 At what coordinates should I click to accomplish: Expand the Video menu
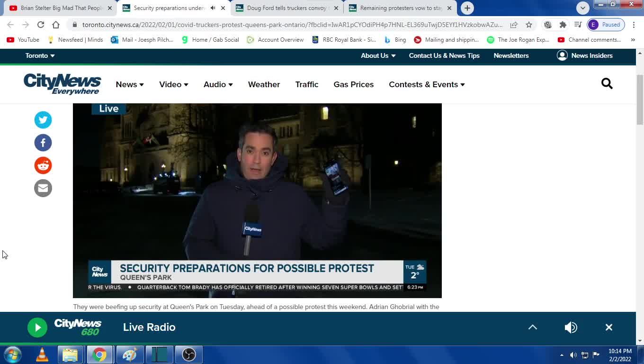[174, 84]
